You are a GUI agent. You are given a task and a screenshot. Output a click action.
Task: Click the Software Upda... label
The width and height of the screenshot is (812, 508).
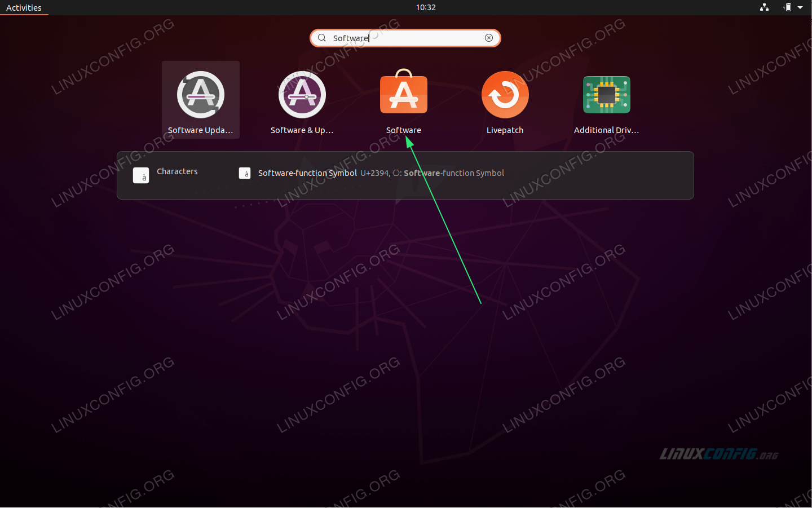click(200, 130)
